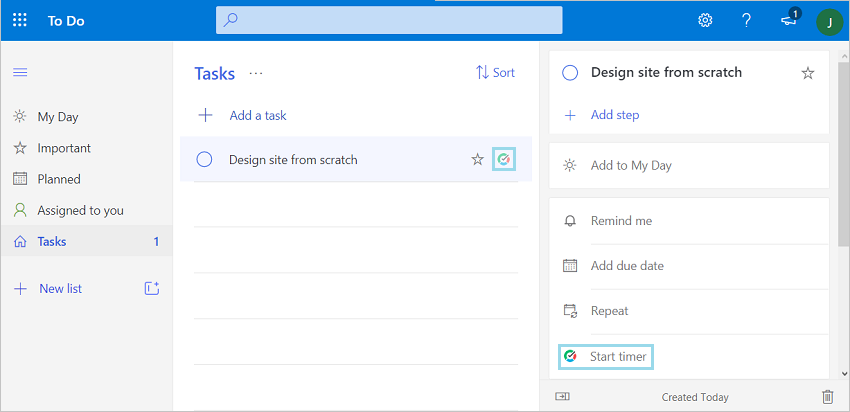Click Add a task field
Viewport: 850px width, 412px height.
356,115
